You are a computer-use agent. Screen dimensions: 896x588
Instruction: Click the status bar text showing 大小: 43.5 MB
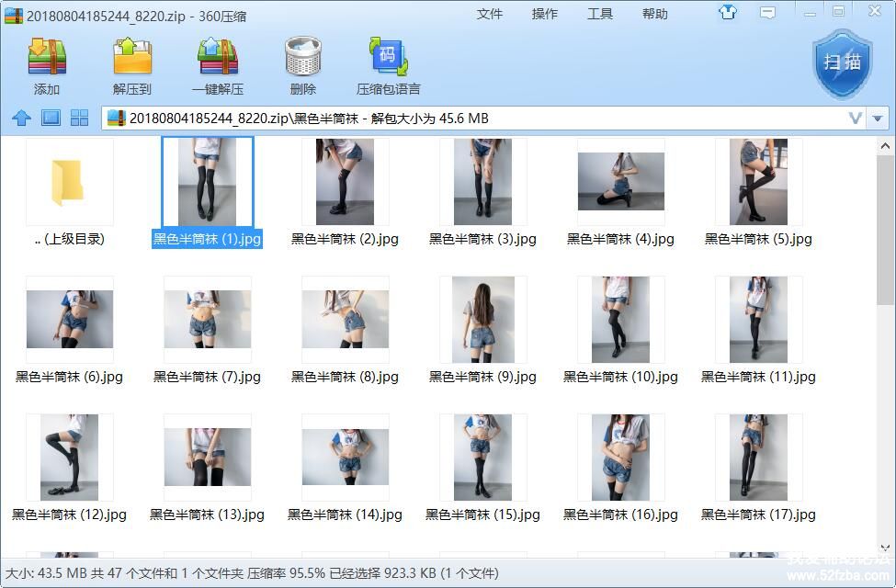(x=46, y=572)
